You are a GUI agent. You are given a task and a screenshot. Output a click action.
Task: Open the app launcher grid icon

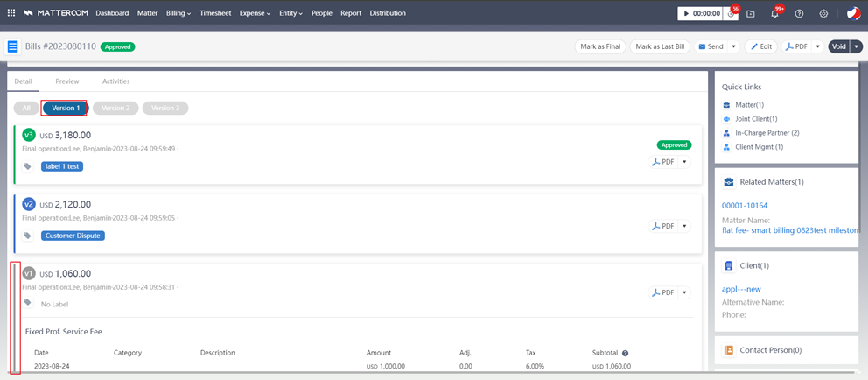(x=11, y=13)
